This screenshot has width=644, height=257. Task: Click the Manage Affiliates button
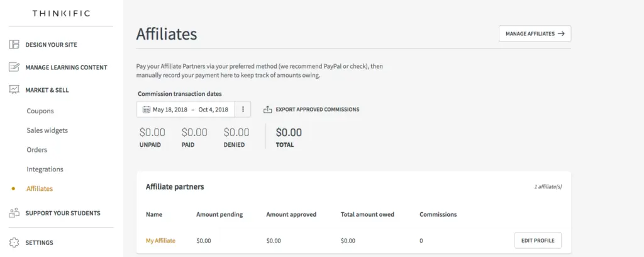coord(535,34)
